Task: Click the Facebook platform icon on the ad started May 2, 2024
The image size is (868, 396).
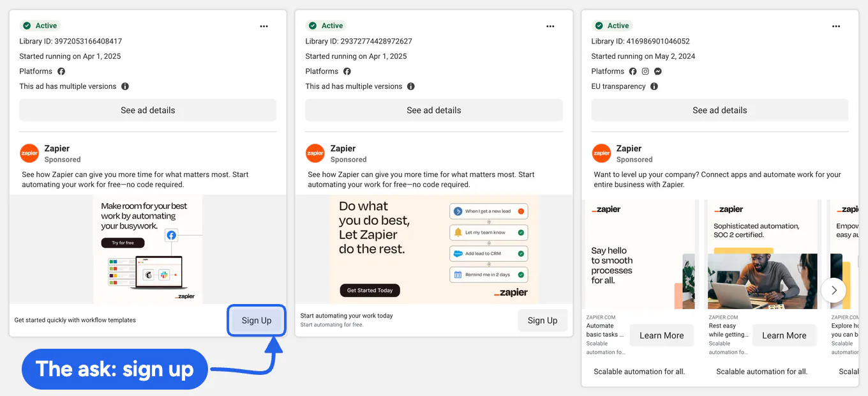Action: tap(633, 72)
